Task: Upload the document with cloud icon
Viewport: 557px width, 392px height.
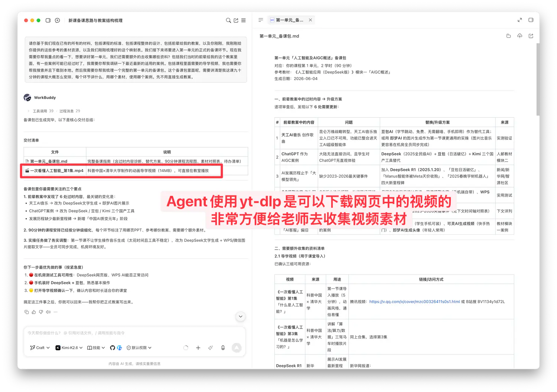Action: (520, 36)
